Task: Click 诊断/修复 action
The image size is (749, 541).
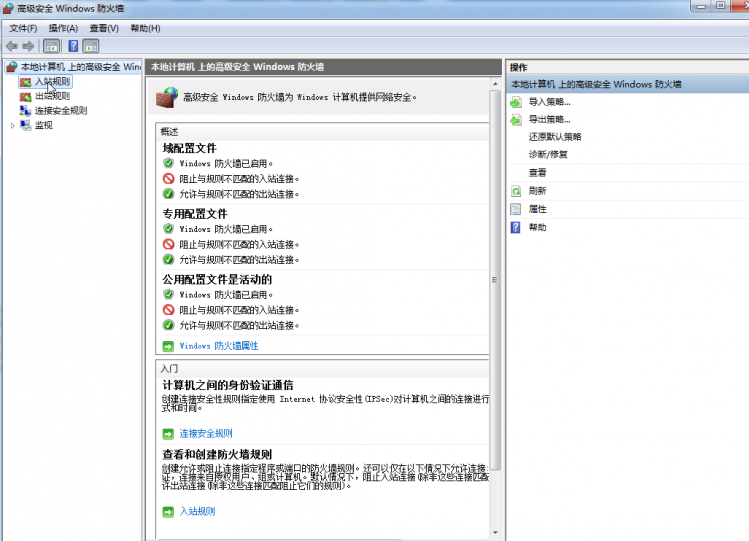Action: (548, 154)
